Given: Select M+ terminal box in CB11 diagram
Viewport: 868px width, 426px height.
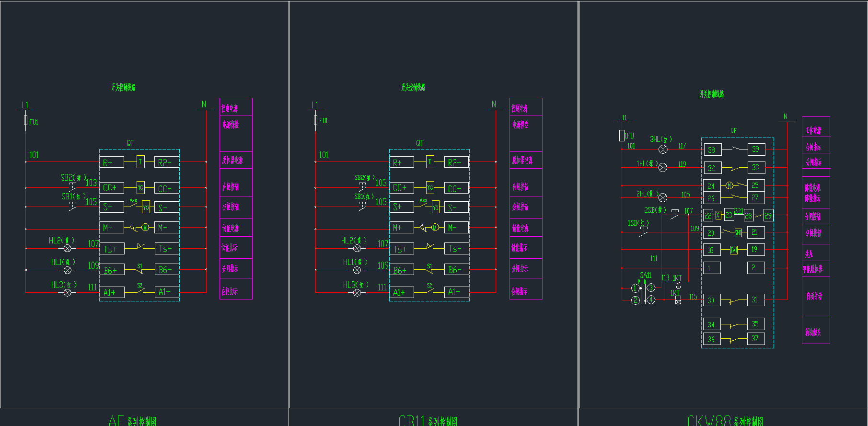Looking at the screenshot, I should tap(402, 228).
